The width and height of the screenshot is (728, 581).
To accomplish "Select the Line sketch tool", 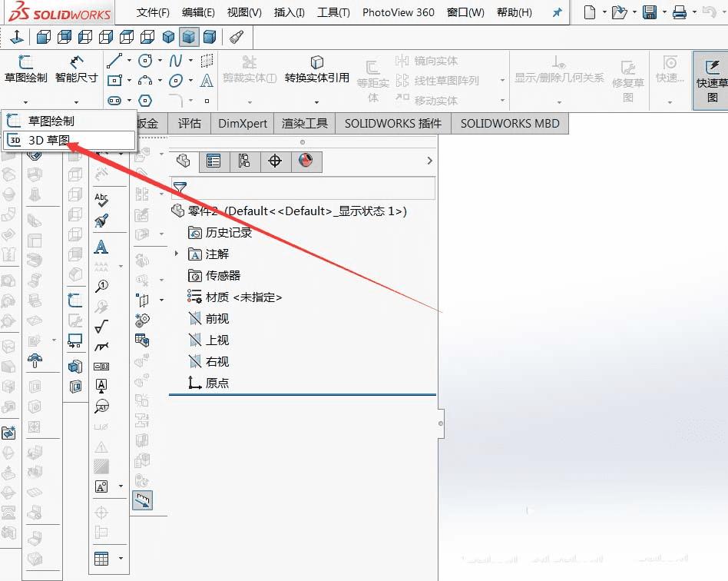I will (114, 61).
